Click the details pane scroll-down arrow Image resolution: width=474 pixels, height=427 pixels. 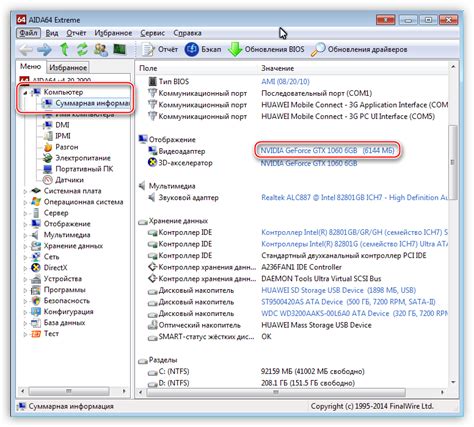[453, 382]
